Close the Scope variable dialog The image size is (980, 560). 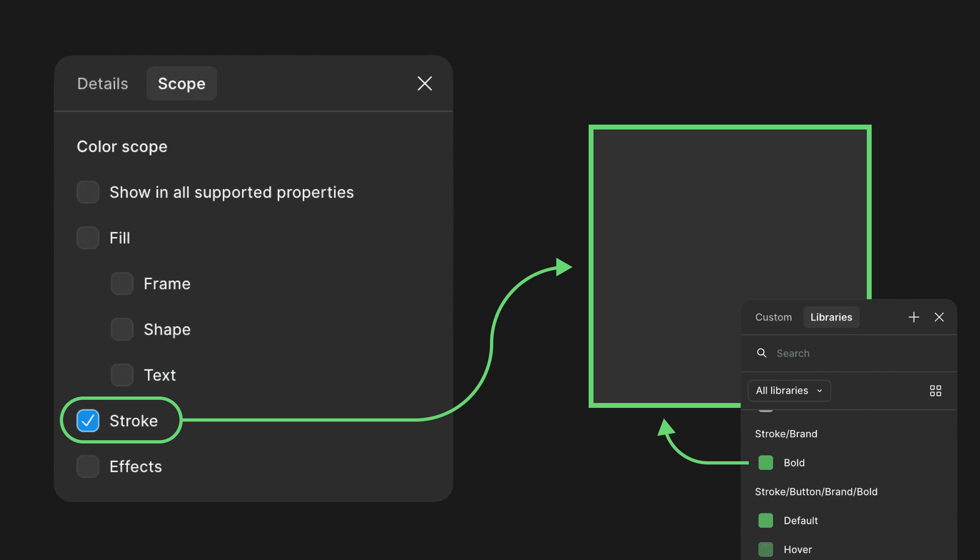pos(425,84)
